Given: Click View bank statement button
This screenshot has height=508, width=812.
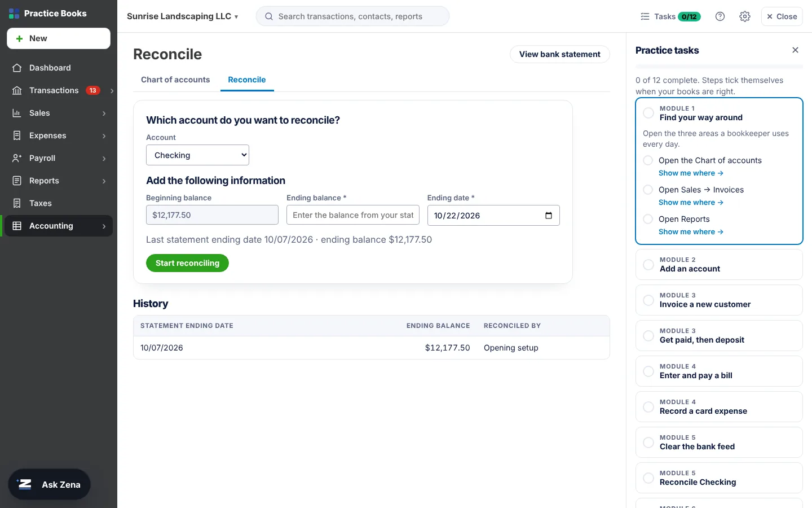Looking at the screenshot, I should [x=560, y=54].
